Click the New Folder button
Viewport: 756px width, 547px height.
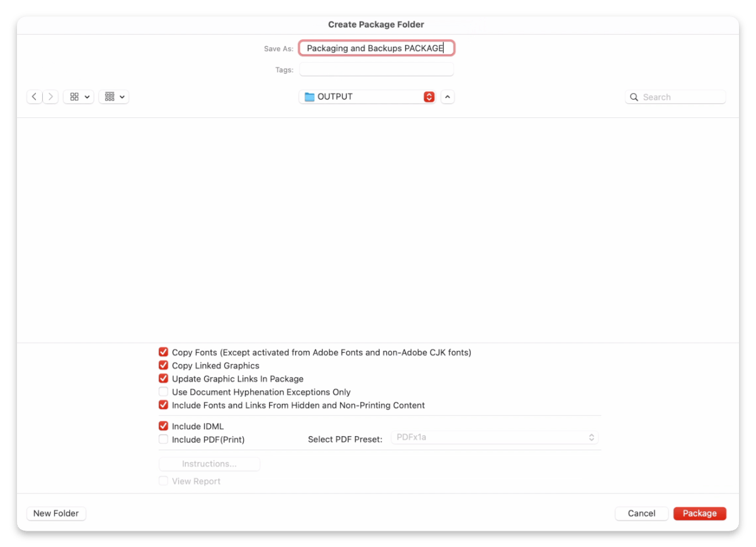(56, 514)
